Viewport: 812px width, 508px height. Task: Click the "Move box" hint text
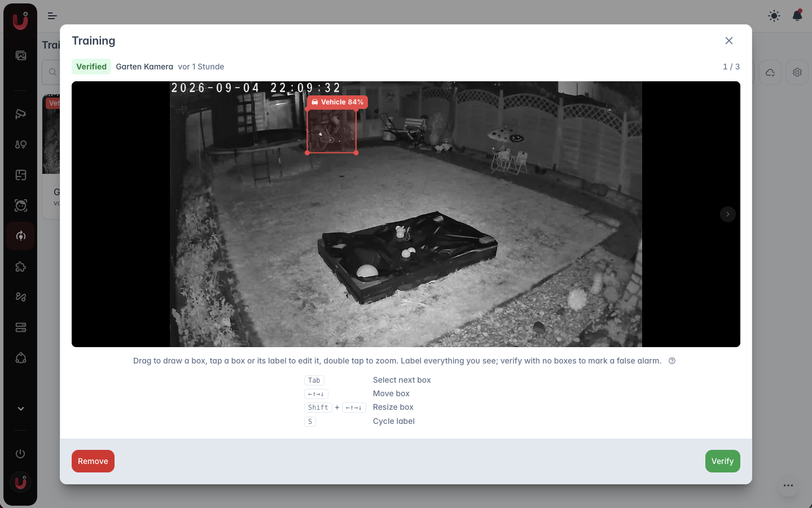tap(391, 393)
